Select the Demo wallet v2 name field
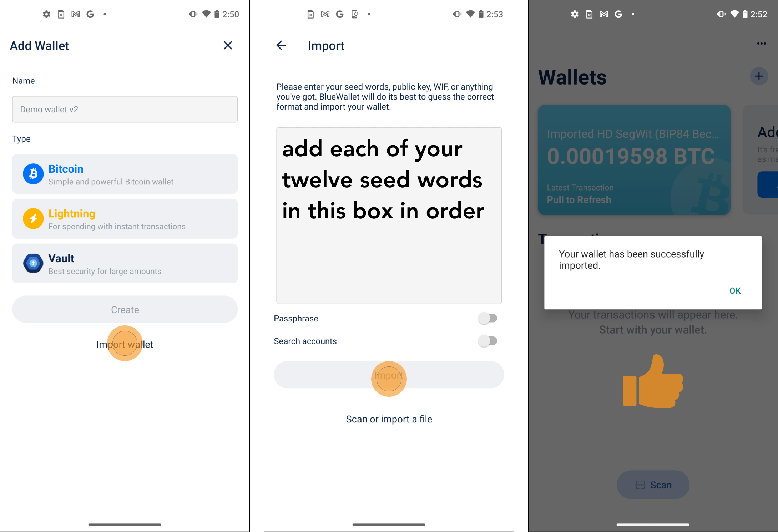The height and width of the screenshot is (532, 778). [x=125, y=109]
